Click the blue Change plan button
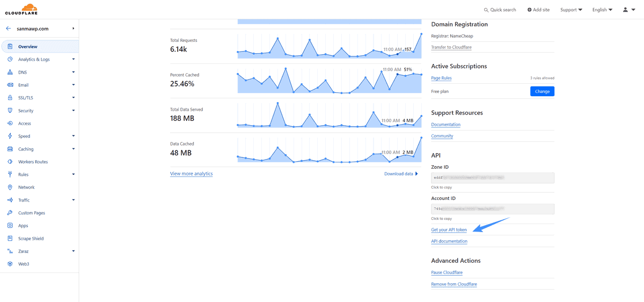644x302 pixels. coord(542,91)
